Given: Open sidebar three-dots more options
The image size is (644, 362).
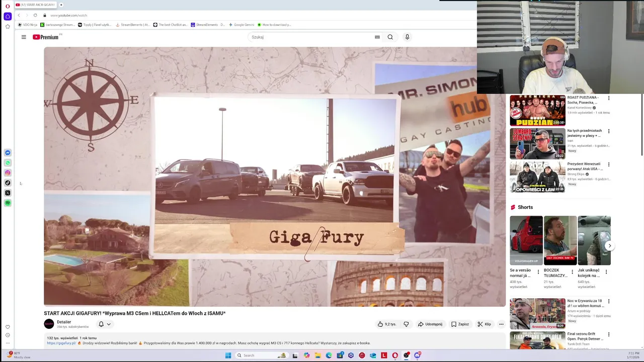Looking at the screenshot, I should pos(8,343).
